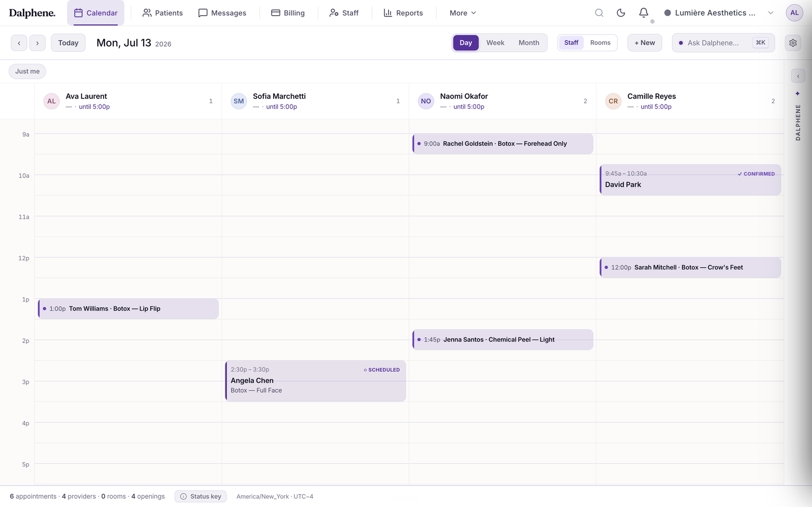Click Ava Laurent provider name
Image resolution: width=812 pixels, height=507 pixels.
86,96
